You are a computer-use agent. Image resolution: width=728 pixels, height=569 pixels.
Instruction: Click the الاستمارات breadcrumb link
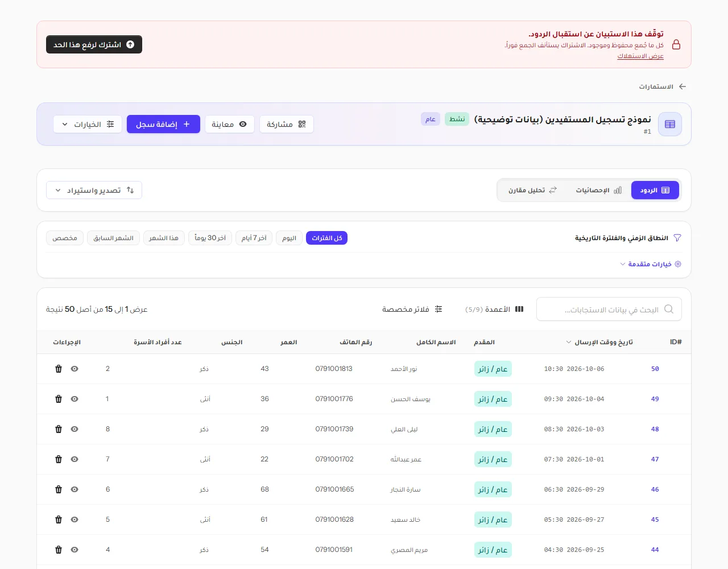tap(656, 86)
